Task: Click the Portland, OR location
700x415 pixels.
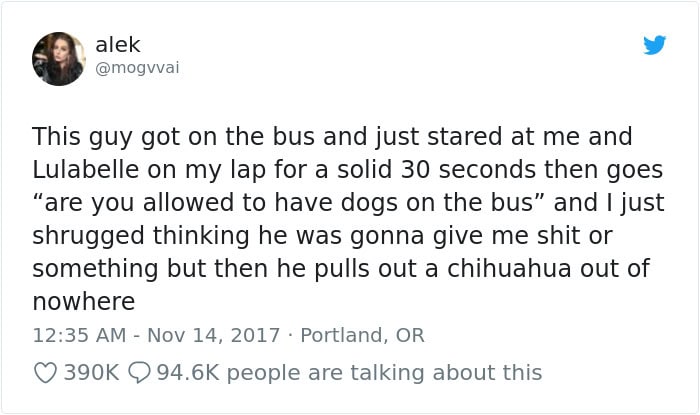Action: [362, 336]
